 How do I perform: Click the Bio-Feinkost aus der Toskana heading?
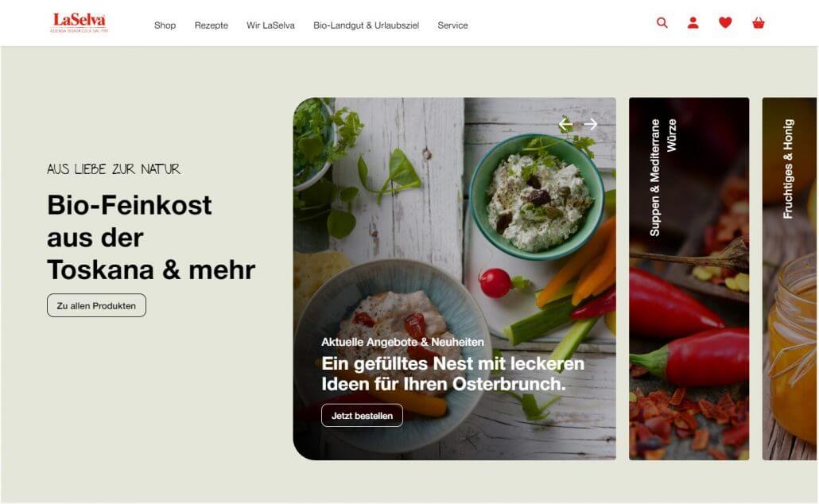[151, 238]
